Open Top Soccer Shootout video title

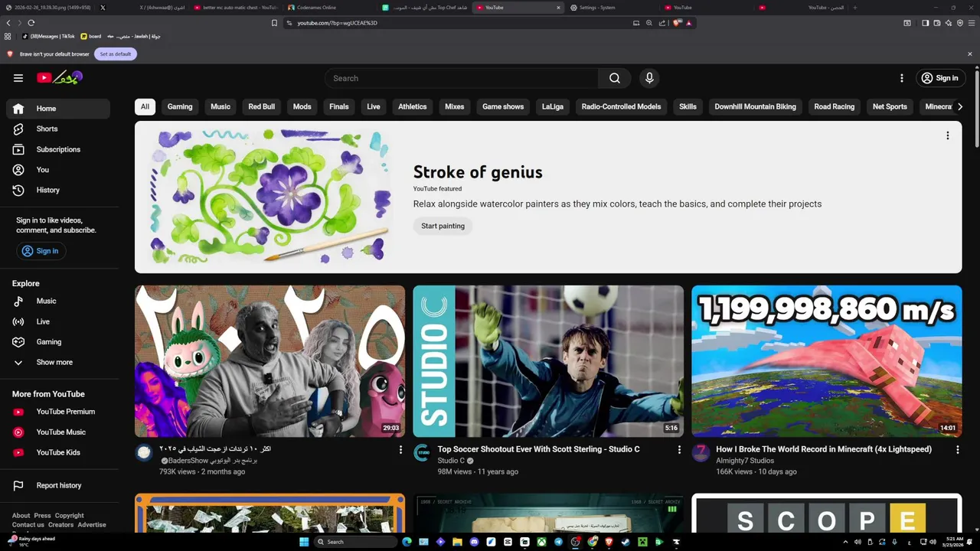[x=538, y=449]
